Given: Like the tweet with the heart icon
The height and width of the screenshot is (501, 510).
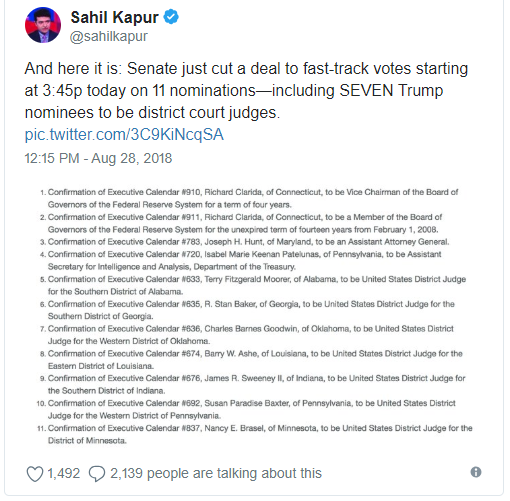Looking at the screenshot, I should coord(35,474).
